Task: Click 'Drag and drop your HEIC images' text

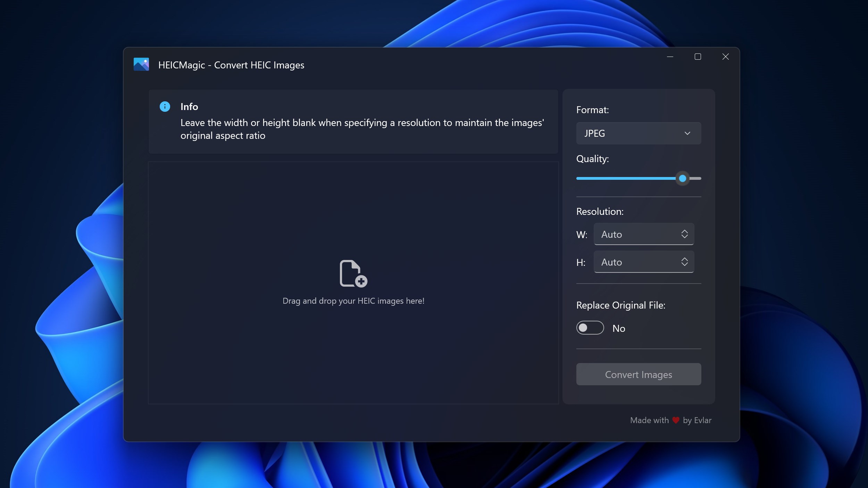Action: 353,301
